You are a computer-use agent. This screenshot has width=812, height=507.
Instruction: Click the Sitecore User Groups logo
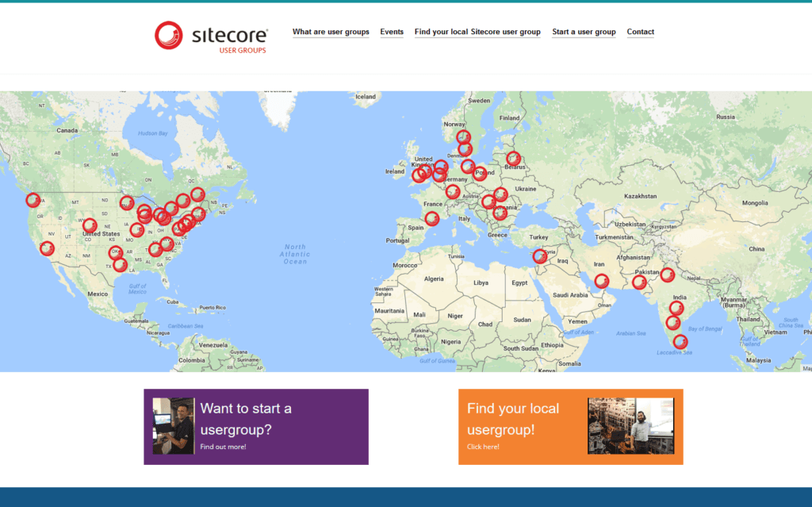tap(211, 36)
